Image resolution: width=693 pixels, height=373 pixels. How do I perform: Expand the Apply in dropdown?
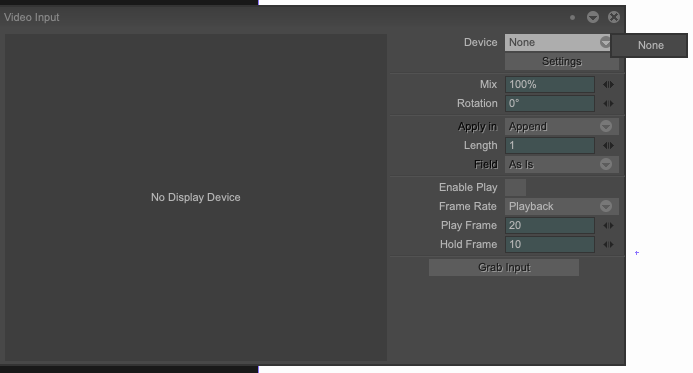pyautogui.click(x=562, y=126)
